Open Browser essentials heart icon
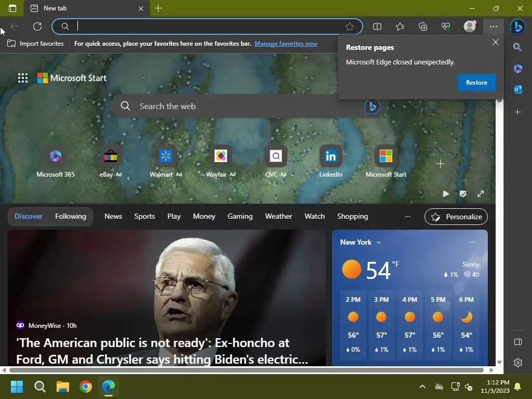 [446, 26]
